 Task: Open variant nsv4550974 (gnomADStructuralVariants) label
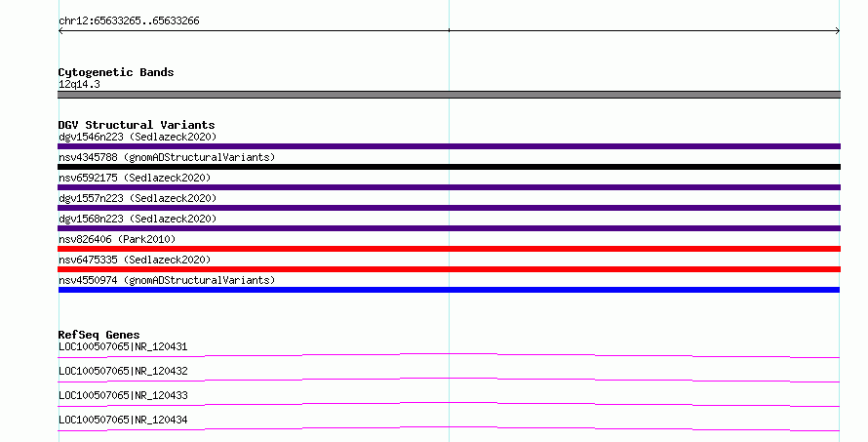[167, 280]
